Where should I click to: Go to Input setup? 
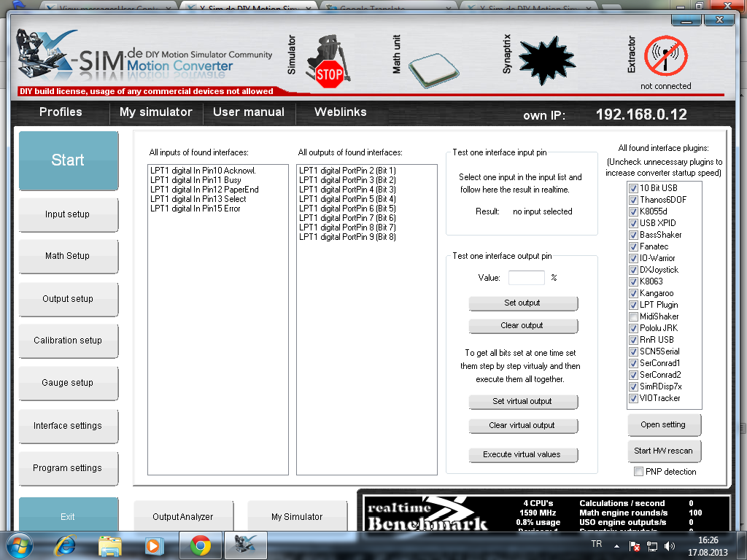[68, 214]
